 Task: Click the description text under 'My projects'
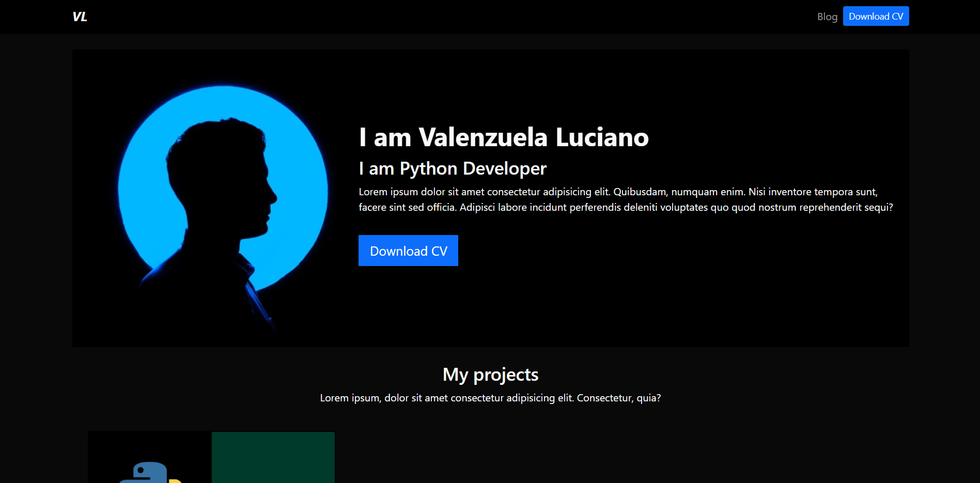[490, 398]
